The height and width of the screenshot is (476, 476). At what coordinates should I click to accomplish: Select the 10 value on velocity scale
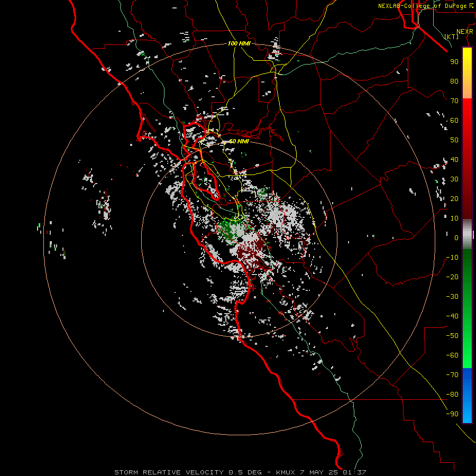tap(454, 218)
